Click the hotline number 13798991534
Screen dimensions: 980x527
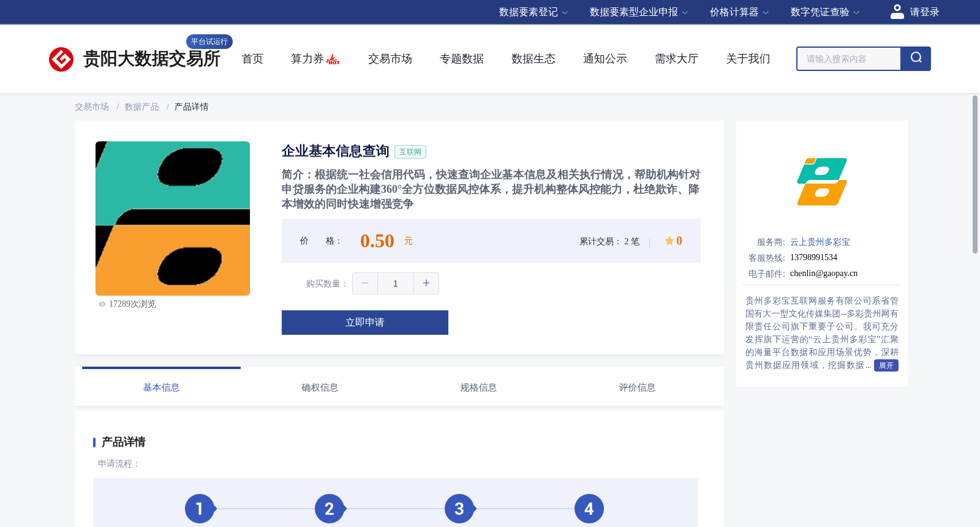[x=813, y=258]
